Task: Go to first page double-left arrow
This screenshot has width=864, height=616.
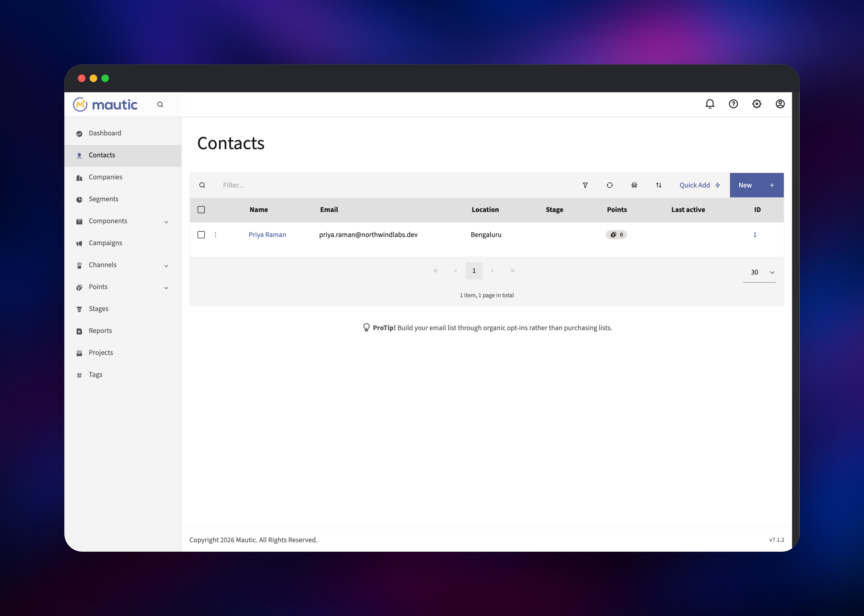Action: [436, 271]
